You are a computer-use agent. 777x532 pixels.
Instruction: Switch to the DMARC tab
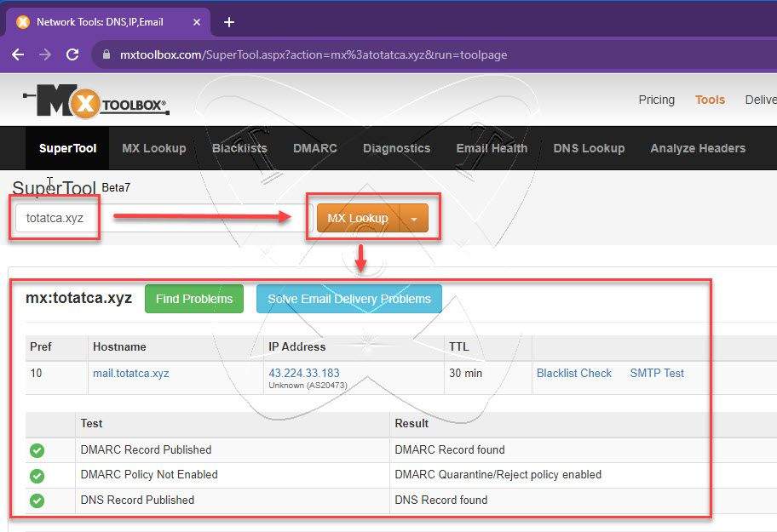point(314,148)
